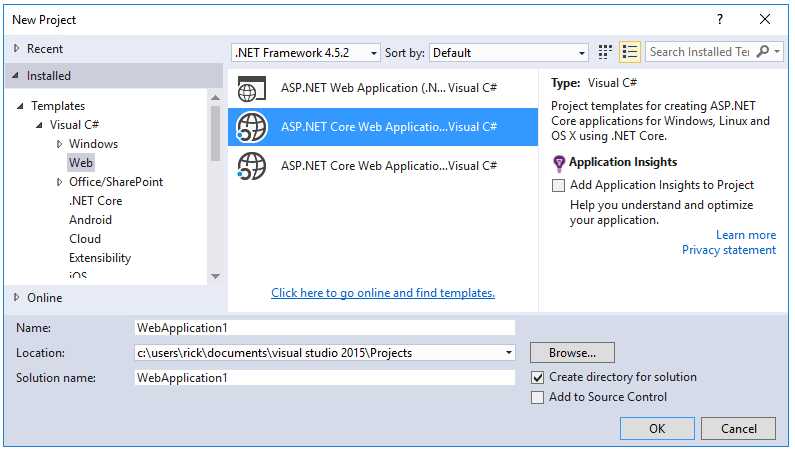
Task: Select the Office/SharePoint tree item label
Action: point(116,182)
